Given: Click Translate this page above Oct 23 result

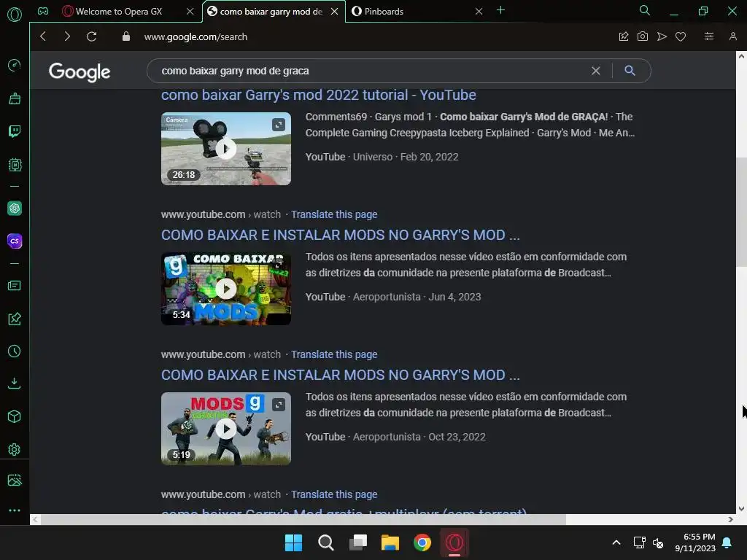Looking at the screenshot, I should [x=334, y=354].
